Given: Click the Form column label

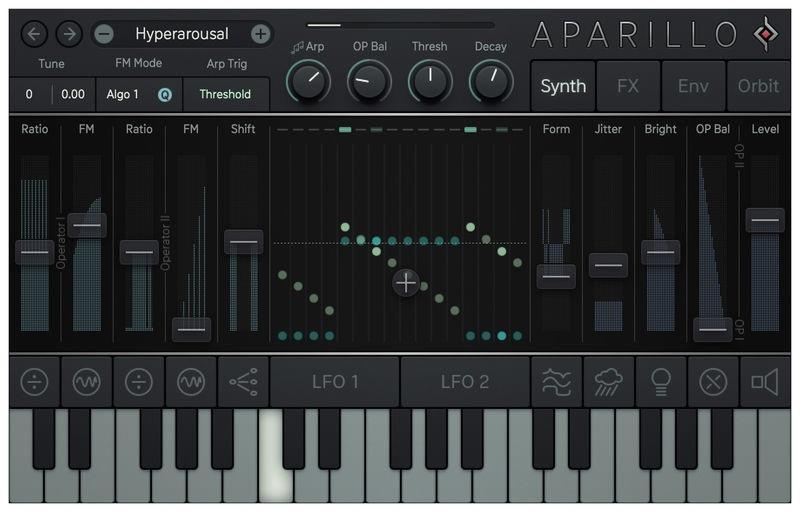Looking at the screenshot, I should (556, 129).
